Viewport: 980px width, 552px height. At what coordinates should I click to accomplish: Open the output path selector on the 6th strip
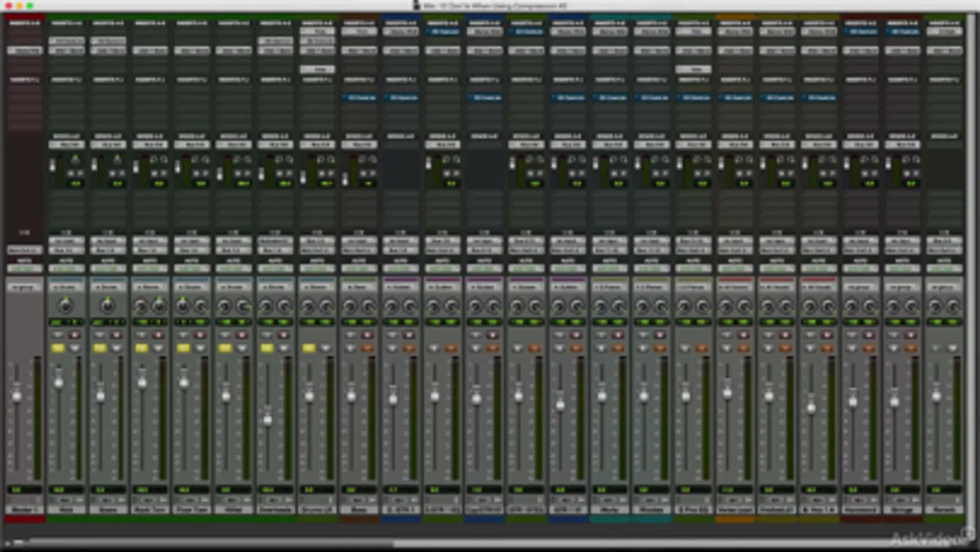(234, 250)
